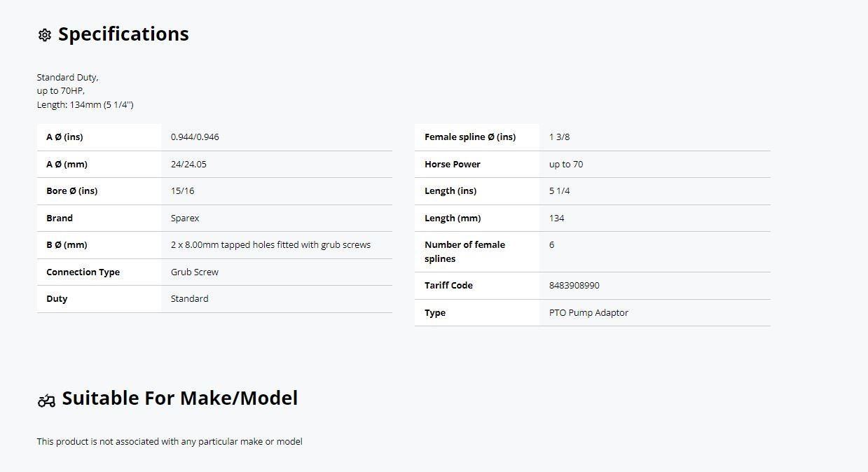
Task: Click the Connection Type row label
Action: coord(83,272)
